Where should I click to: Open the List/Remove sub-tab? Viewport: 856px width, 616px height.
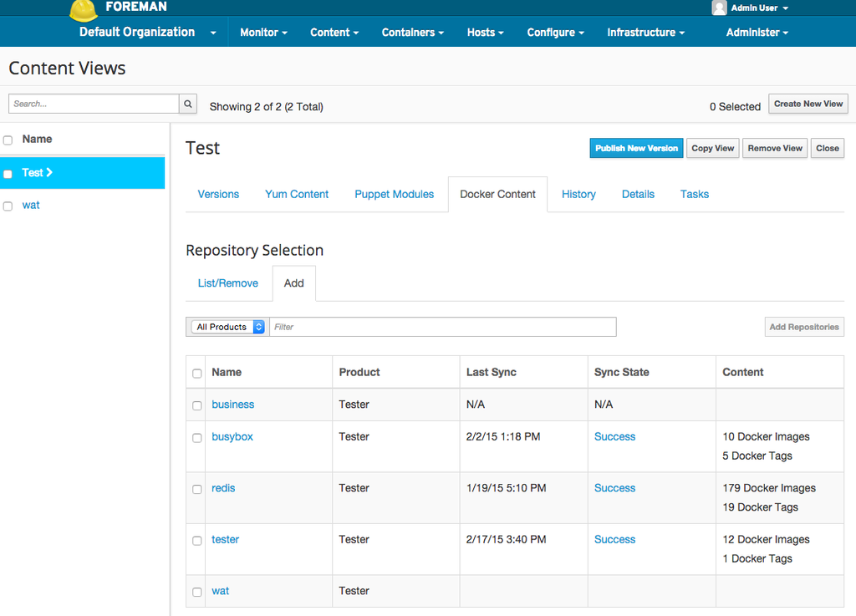227,283
